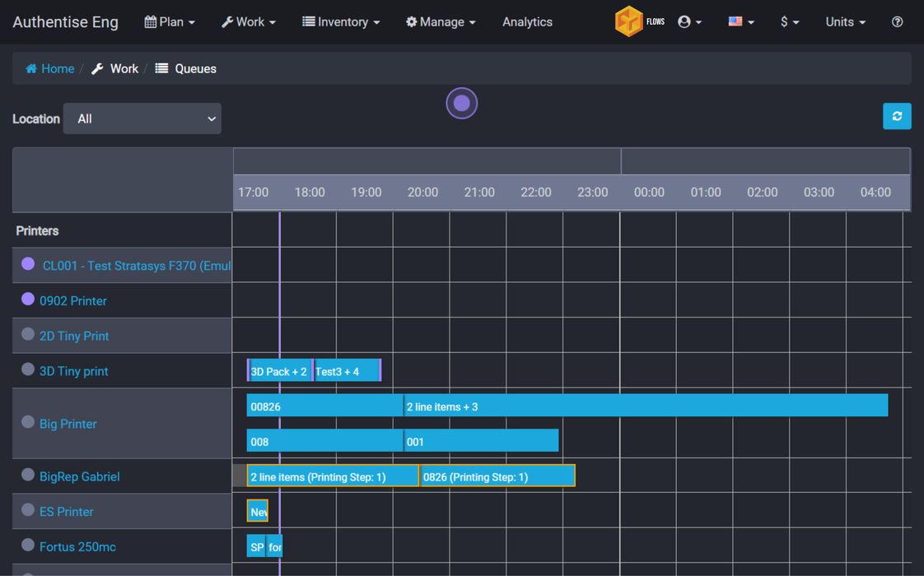The height and width of the screenshot is (576, 924).
Task: Refresh the queue with the blue refresh icon
Action: (x=897, y=116)
